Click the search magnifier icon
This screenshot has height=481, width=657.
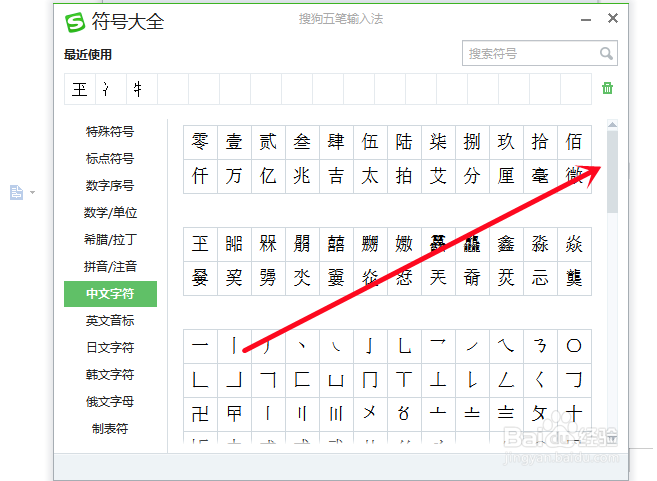point(606,53)
